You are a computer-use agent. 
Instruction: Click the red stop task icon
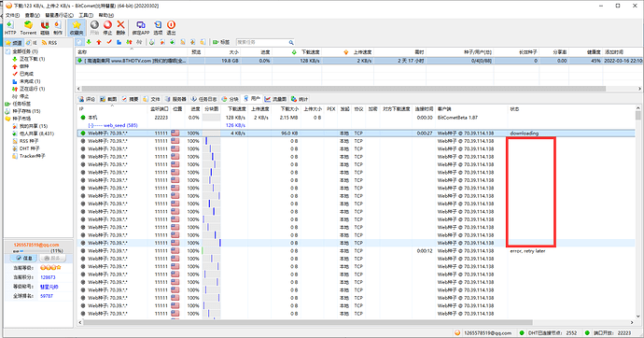[107, 27]
